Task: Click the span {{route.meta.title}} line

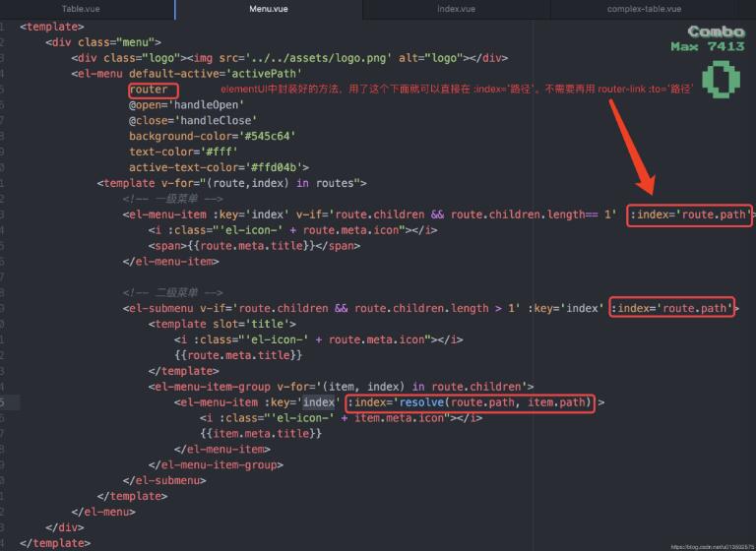Action: [x=254, y=246]
